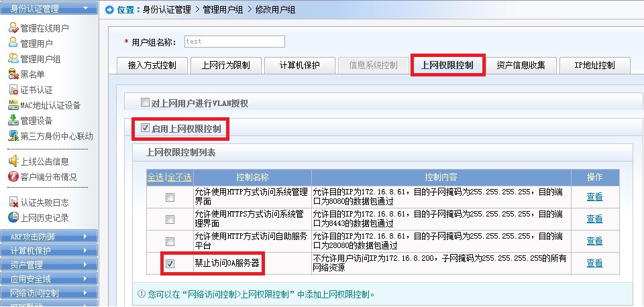Click the 管理在线用户 sidebar icon
This screenshot has height=307, width=644.
click(13, 28)
